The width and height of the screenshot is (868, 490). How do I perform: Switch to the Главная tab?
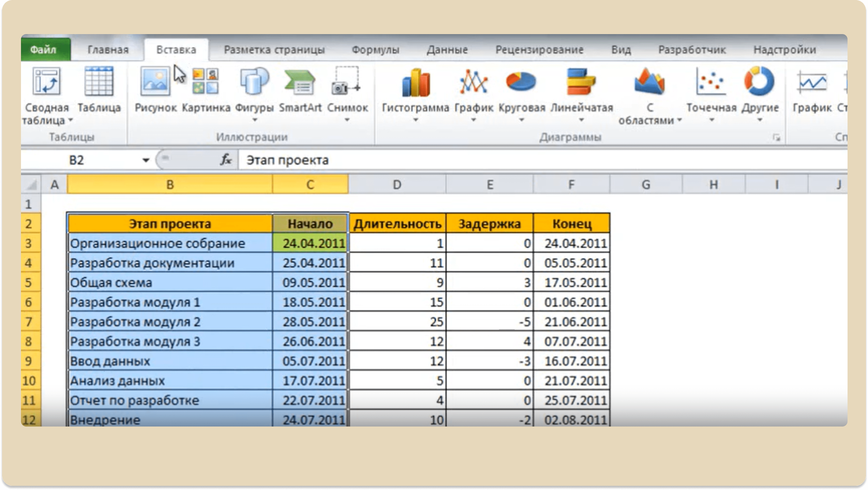click(x=108, y=50)
